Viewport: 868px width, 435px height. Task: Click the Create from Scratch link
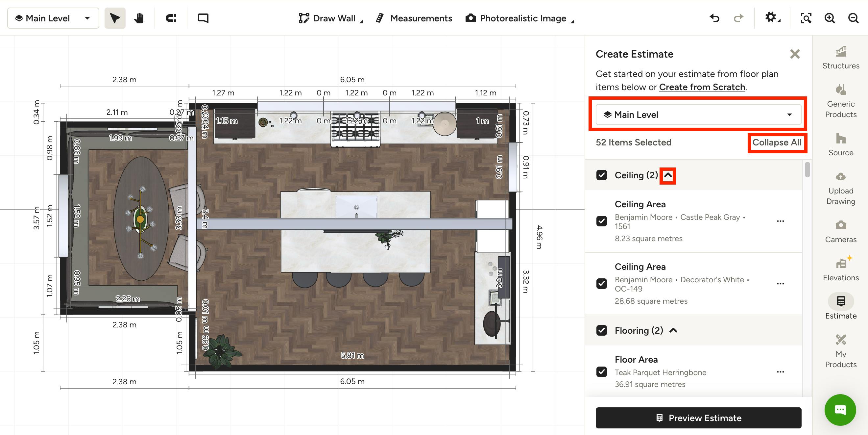(x=702, y=87)
